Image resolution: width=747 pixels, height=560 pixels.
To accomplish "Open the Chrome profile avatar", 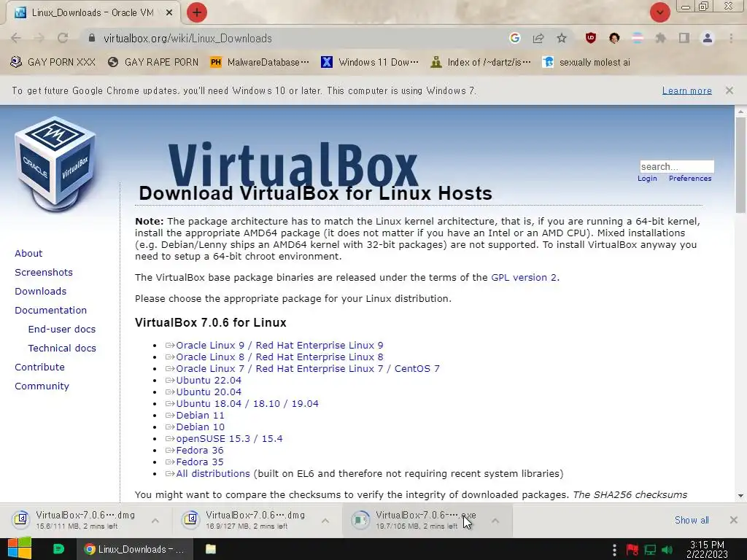I will [708, 38].
